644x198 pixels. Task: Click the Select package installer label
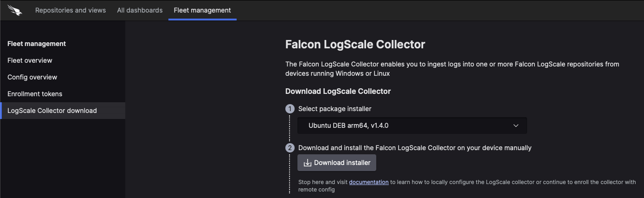(x=335, y=109)
